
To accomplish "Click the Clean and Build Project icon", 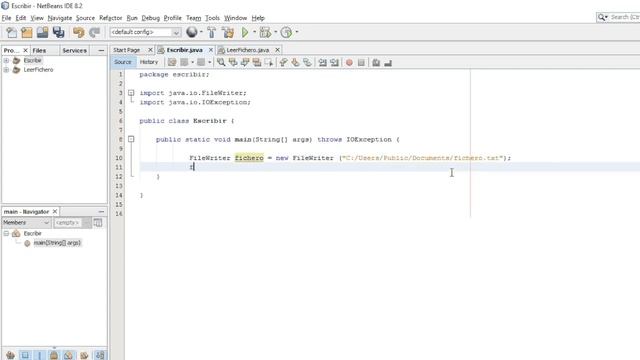I will coord(228,32).
